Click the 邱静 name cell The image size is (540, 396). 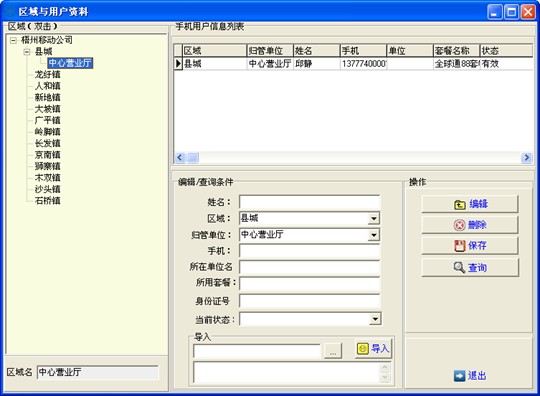tap(316, 64)
